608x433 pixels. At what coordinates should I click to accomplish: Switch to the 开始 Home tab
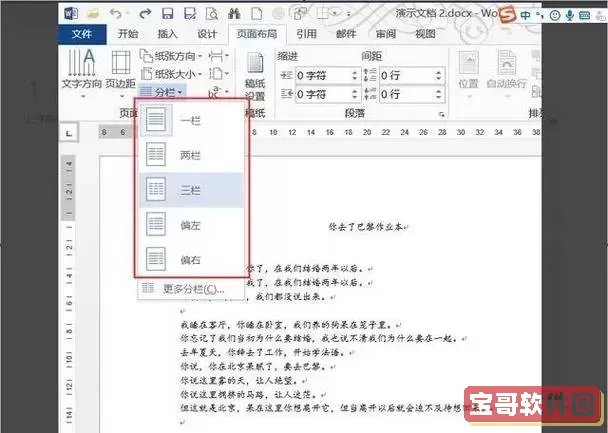(x=127, y=33)
